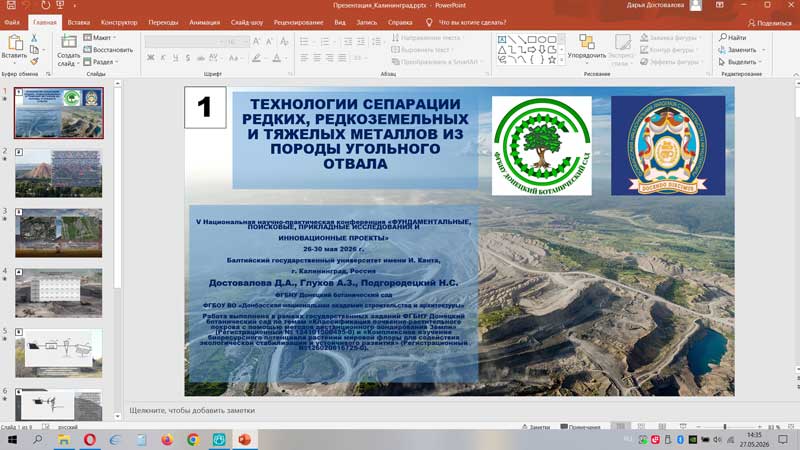The width and height of the screenshot is (800, 450).
Task: Click the Найти (Find) magnifier icon
Action: pyautogui.click(x=723, y=37)
